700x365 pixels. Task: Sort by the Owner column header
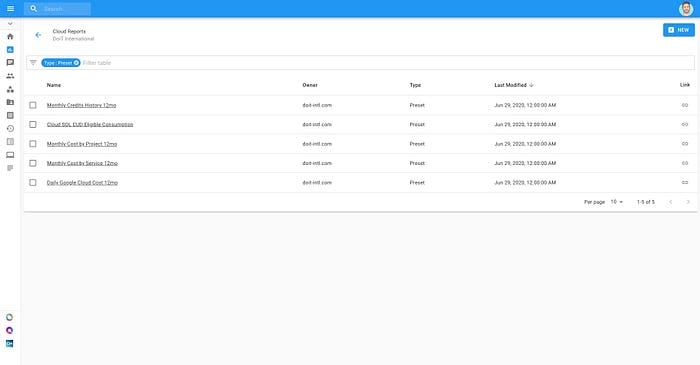coord(310,85)
